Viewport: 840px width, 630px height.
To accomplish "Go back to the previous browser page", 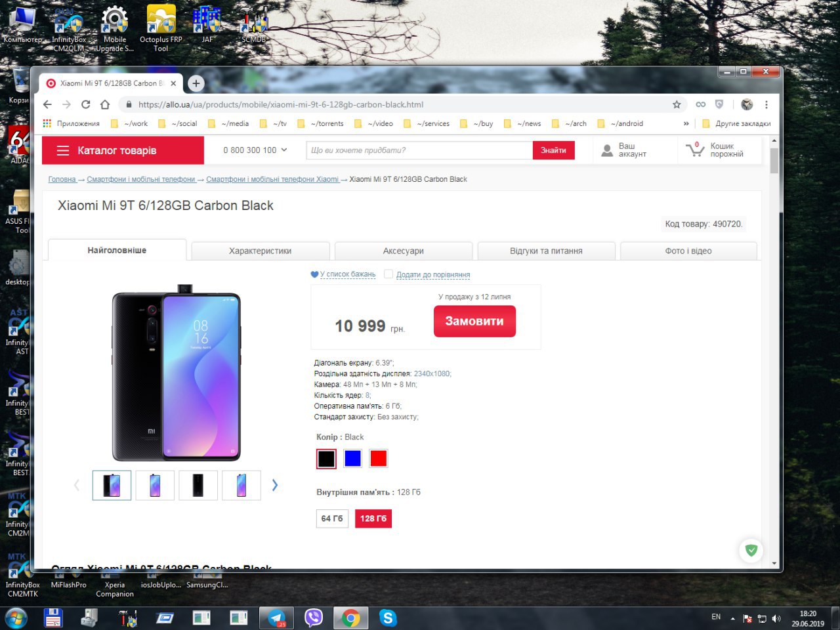I will (x=47, y=104).
